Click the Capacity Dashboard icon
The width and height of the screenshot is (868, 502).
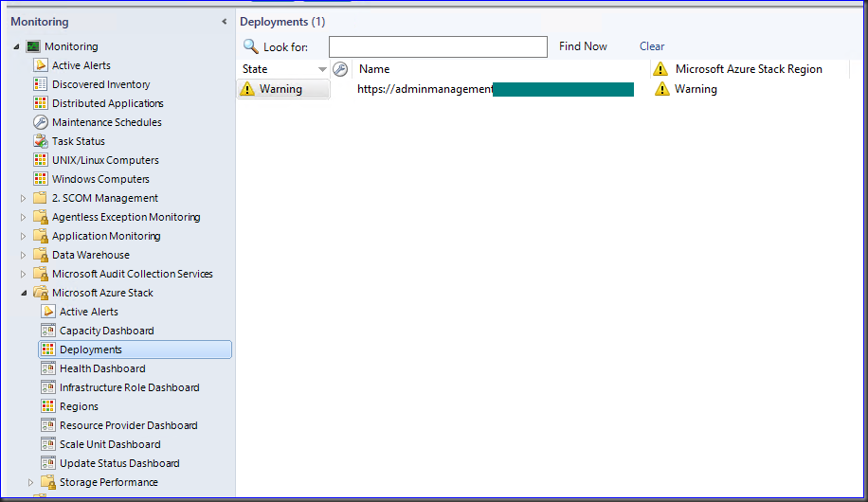click(x=48, y=331)
